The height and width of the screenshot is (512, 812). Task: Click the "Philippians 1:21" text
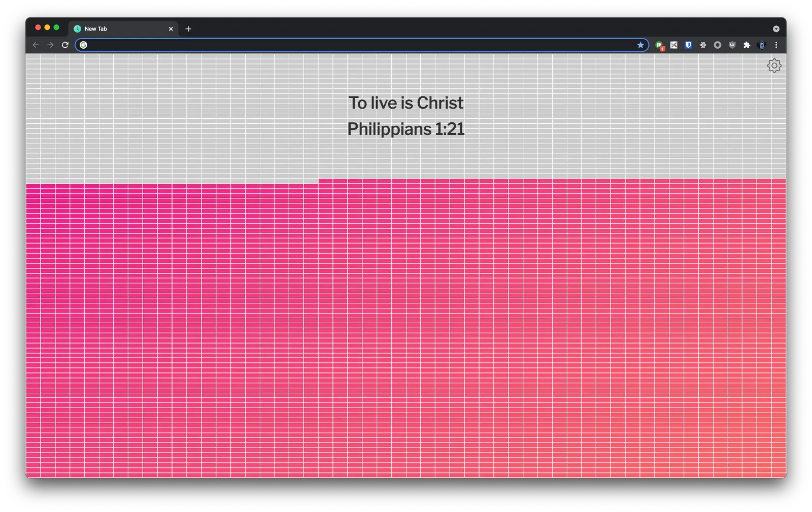pyautogui.click(x=405, y=129)
